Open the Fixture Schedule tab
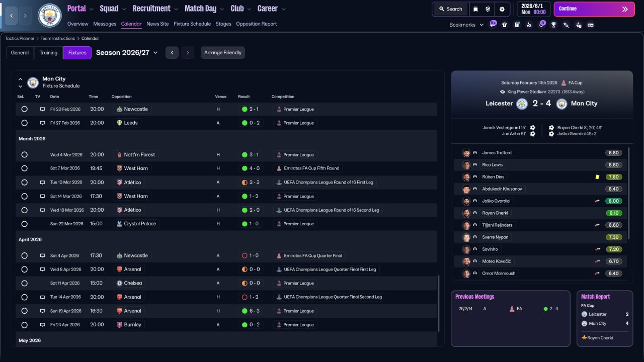The width and height of the screenshot is (644, 362). [x=192, y=24]
